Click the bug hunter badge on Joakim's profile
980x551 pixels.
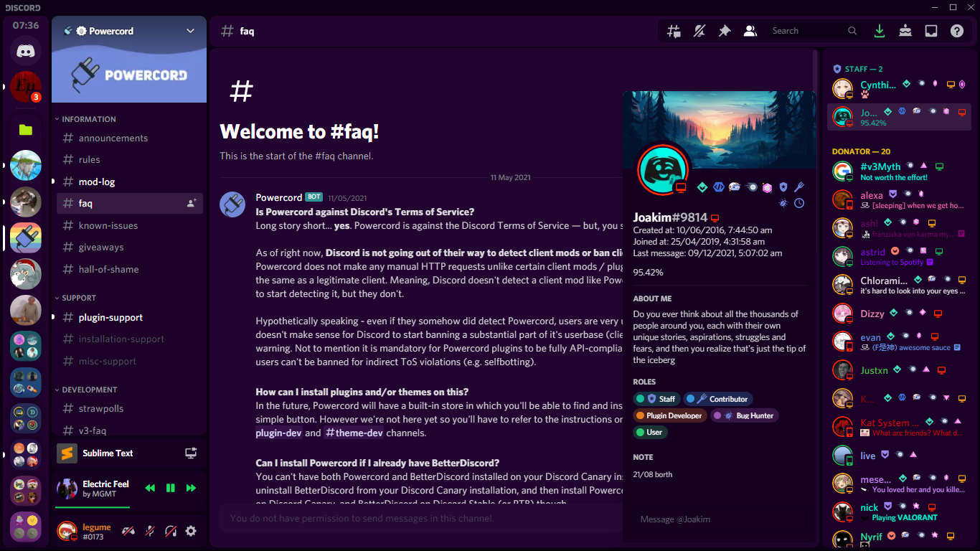click(783, 203)
